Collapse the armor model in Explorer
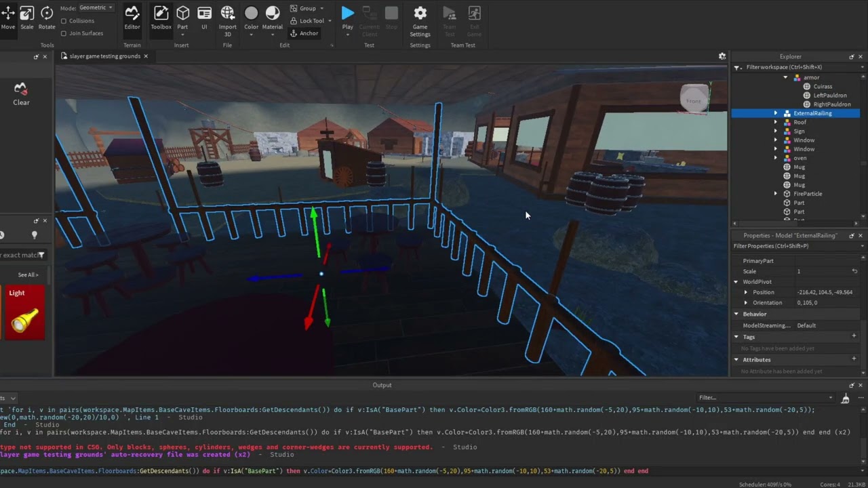Image resolution: width=868 pixels, height=488 pixels. pos(785,77)
